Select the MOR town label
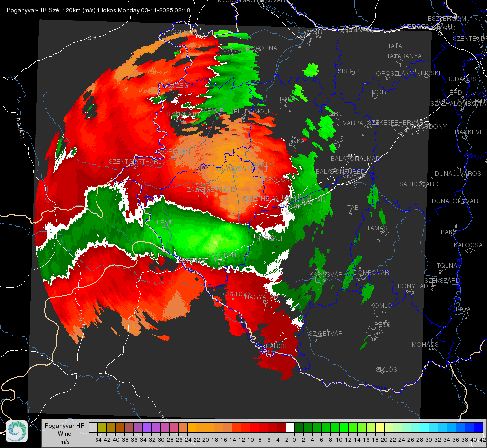The width and height of the screenshot is (487, 448). tap(379, 92)
